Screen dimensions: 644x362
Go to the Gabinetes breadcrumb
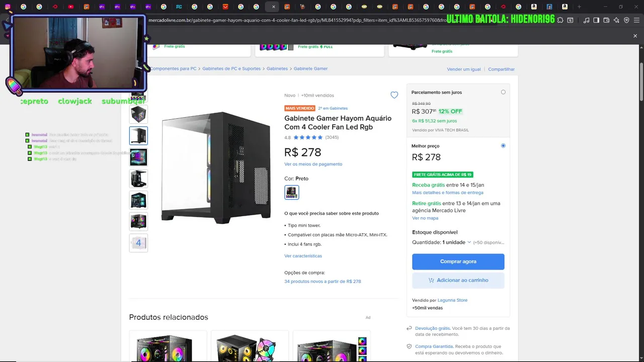(x=277, y=68)
